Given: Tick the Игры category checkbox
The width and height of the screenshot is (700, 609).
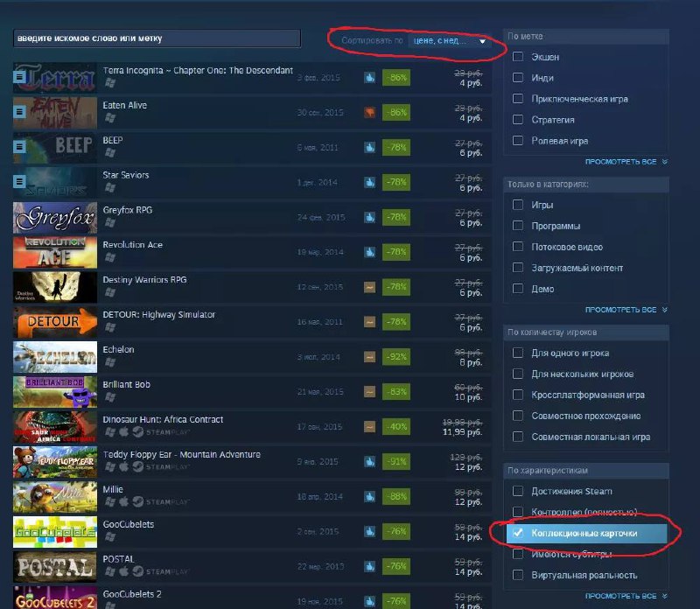Looking at the screenshot, I should coord(518,205).
